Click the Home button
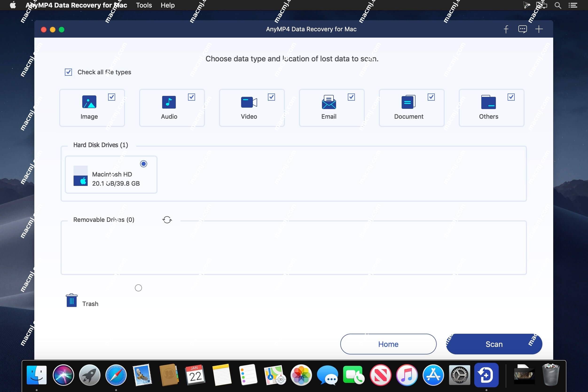The image size is (588, 392). click(x=388, y=344)
